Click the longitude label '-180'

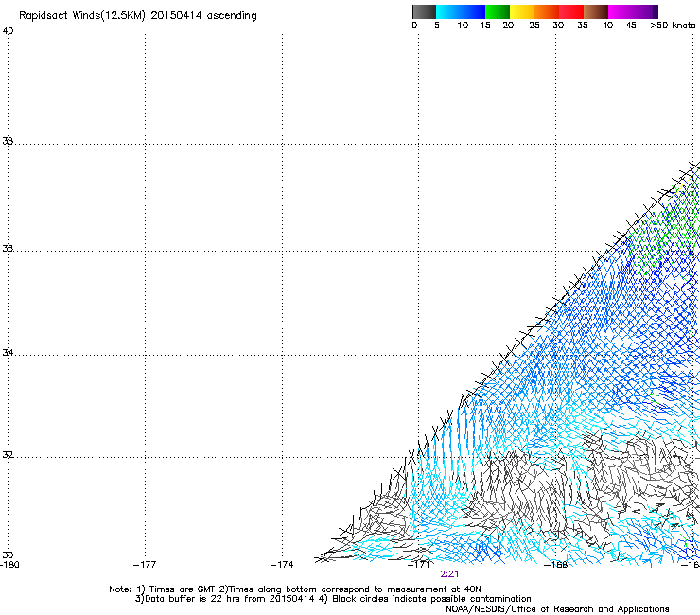[x=9, y=565]
